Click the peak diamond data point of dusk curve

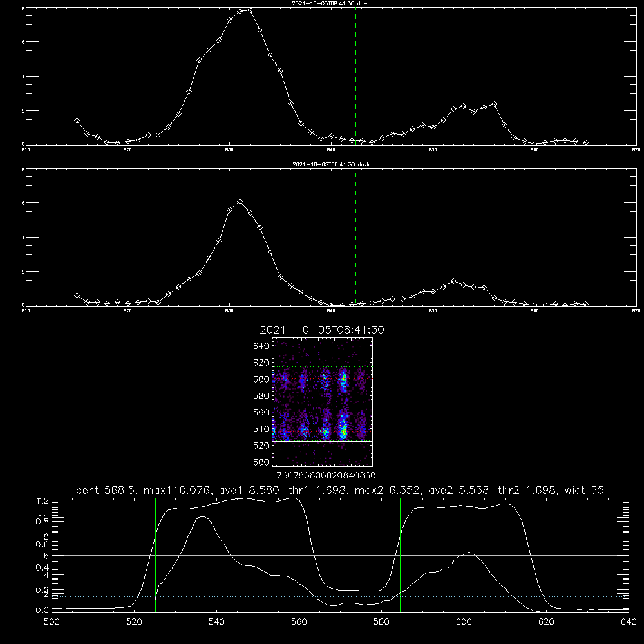coord(240,201)
